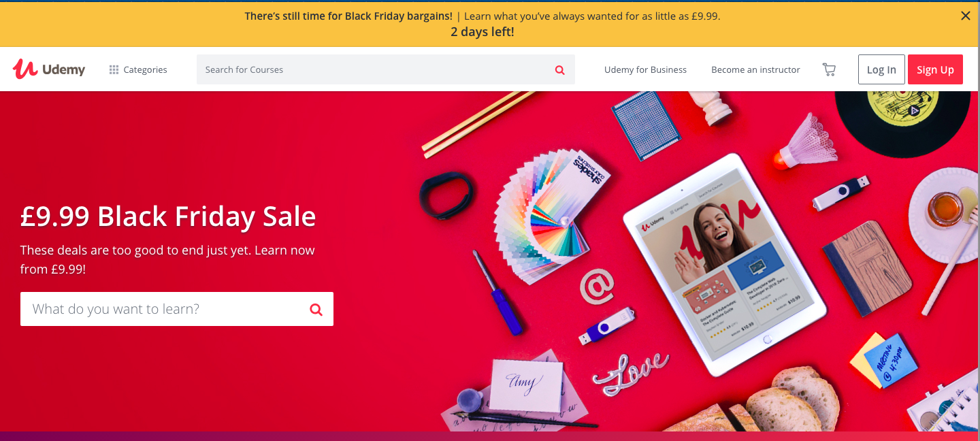
Task: Click the £9.99 Black Friday Sale heading
Action: tap(168, 216)
